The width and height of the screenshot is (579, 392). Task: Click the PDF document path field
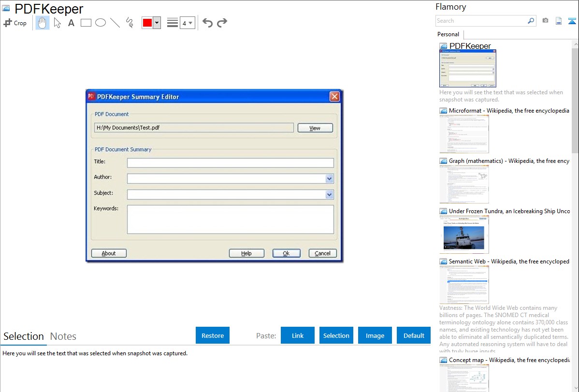[x=194, y=128]
